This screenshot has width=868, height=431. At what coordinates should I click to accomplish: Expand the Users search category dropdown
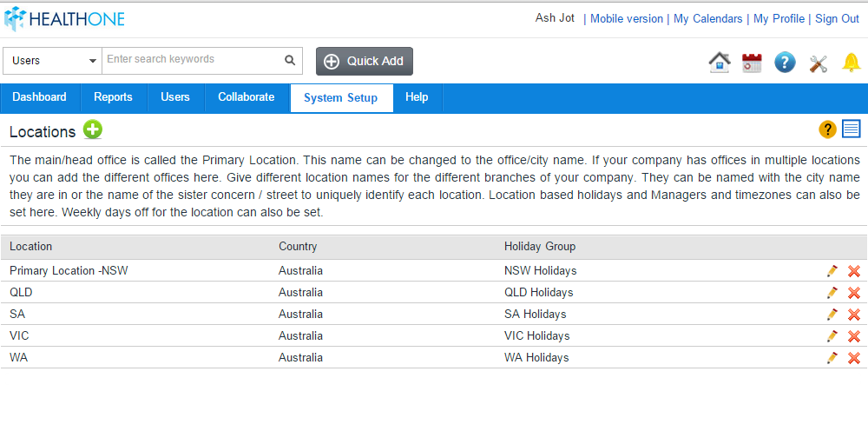coord(52,61)
